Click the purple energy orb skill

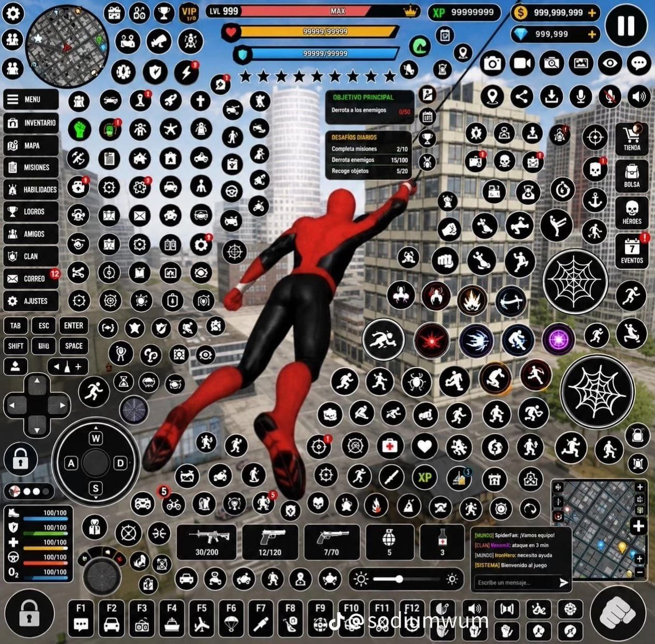pyautogui.click(x=558, y=339)
